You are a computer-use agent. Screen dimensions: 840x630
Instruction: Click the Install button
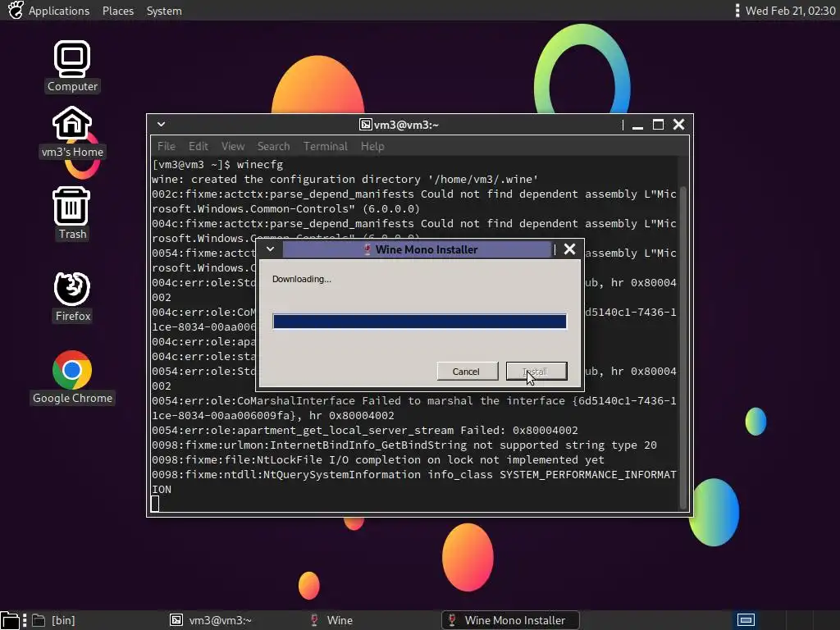[x=536, y=372]
